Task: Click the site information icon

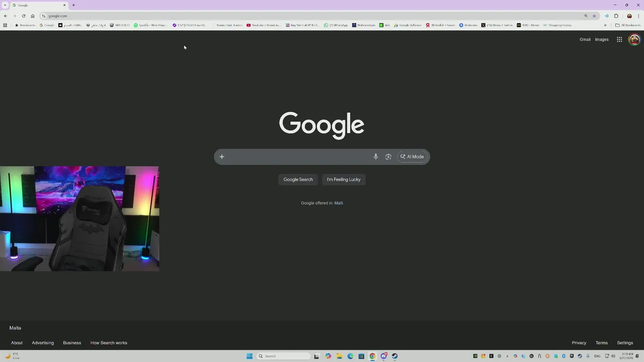Action: point(44,16)
